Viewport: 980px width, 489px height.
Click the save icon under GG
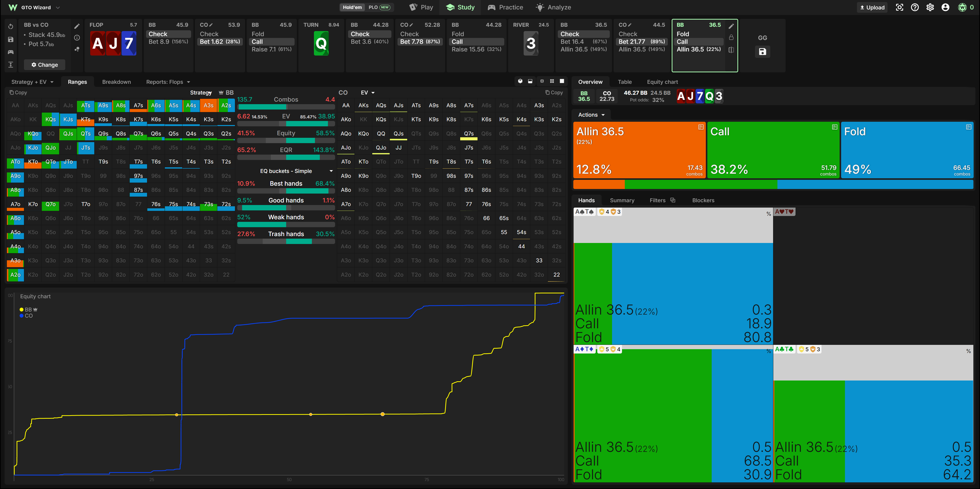click(762, 52)
